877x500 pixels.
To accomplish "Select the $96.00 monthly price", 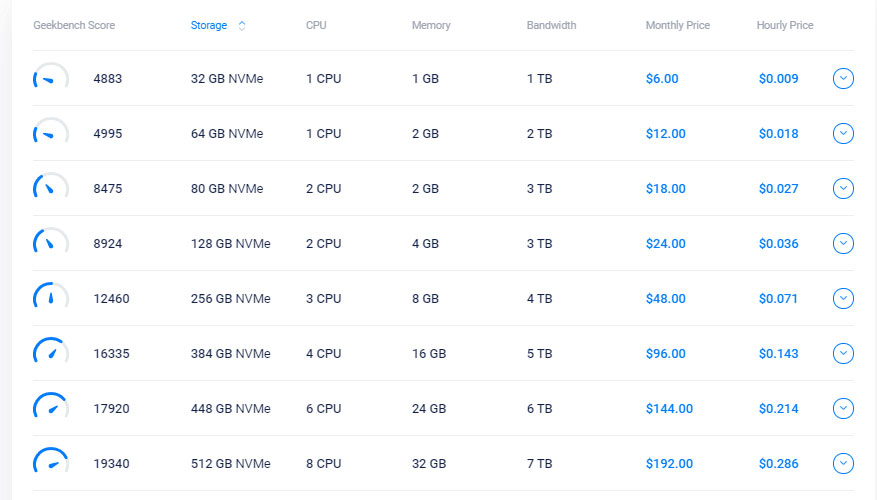I will click(666, 353).
